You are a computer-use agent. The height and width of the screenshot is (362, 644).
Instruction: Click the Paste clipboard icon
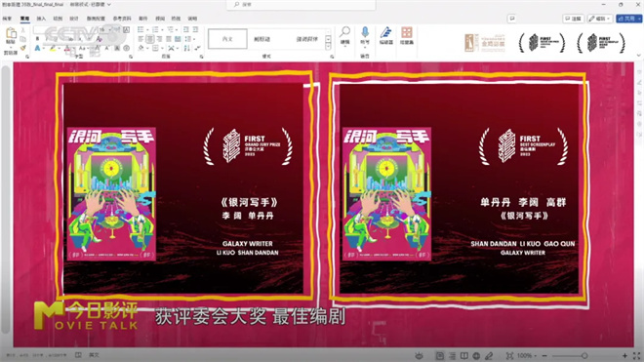click(11, 34)
